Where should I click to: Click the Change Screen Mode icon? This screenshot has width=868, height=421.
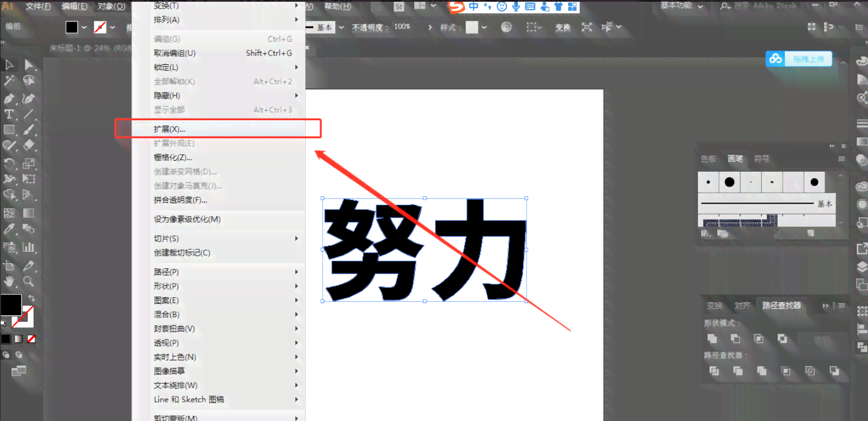19,371
